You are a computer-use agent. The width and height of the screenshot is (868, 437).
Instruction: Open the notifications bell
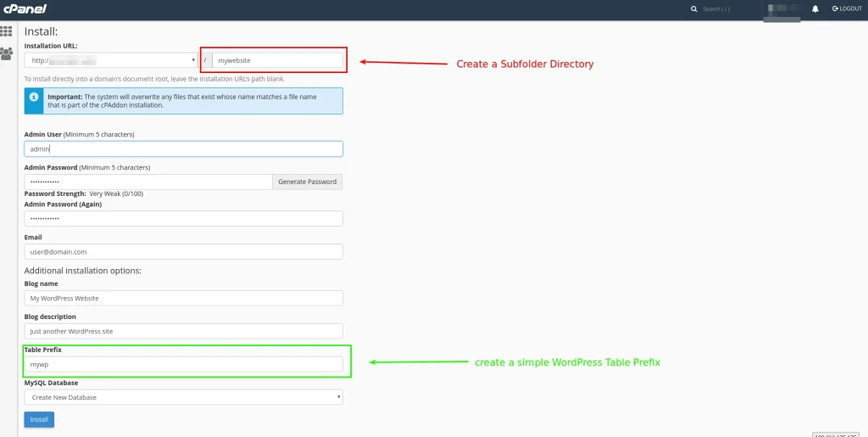click(815, 8)
